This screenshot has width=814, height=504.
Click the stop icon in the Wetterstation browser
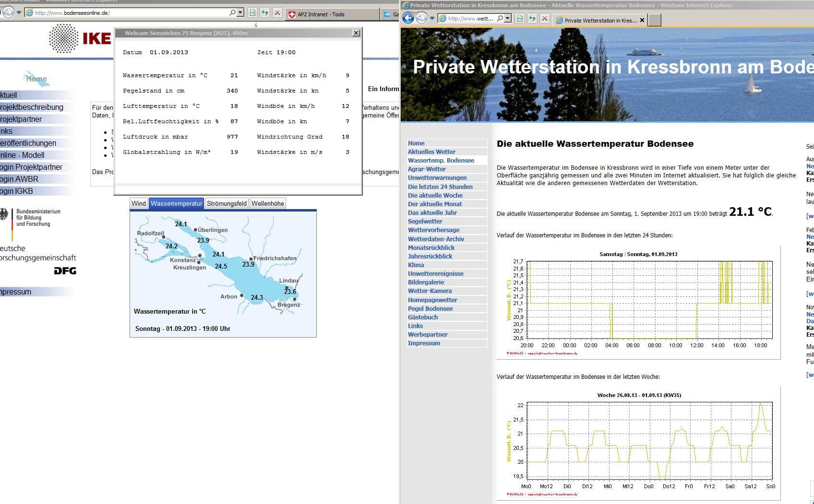[x=544, y=19]
